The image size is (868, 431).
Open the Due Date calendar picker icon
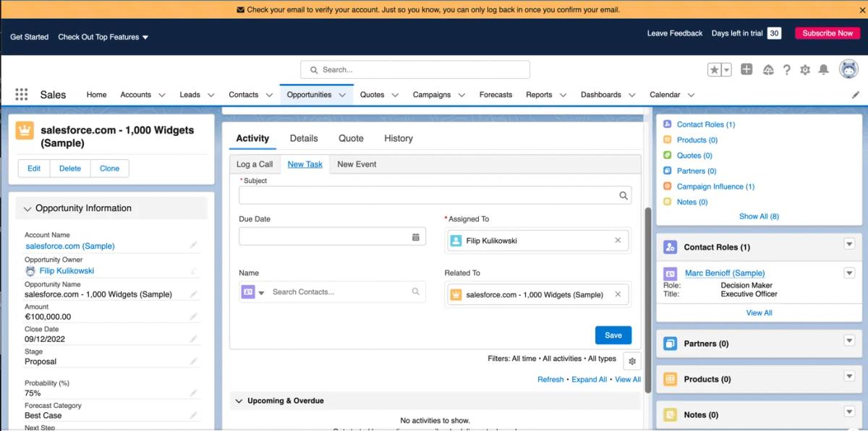[416, 236]
